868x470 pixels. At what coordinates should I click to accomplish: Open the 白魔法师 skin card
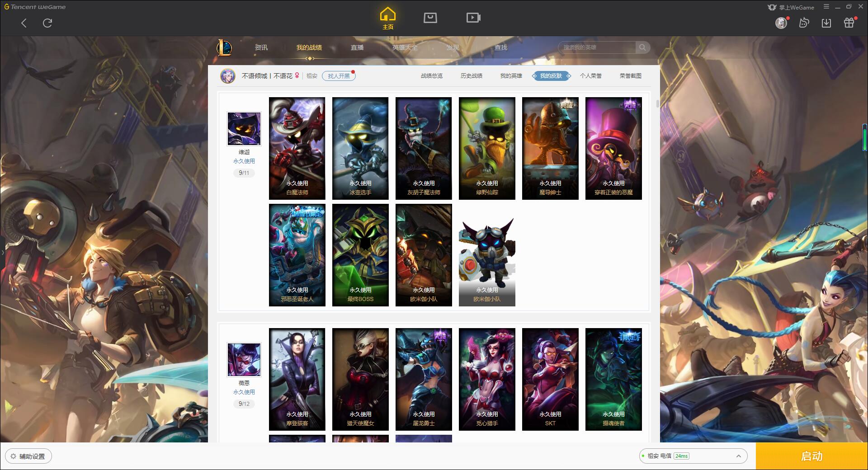coord(297,148)
